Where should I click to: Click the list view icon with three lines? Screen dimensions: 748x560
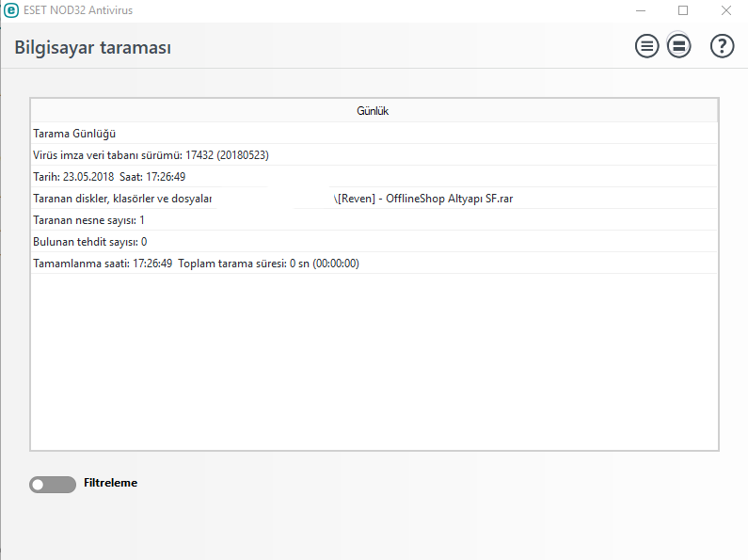[647, 46]
